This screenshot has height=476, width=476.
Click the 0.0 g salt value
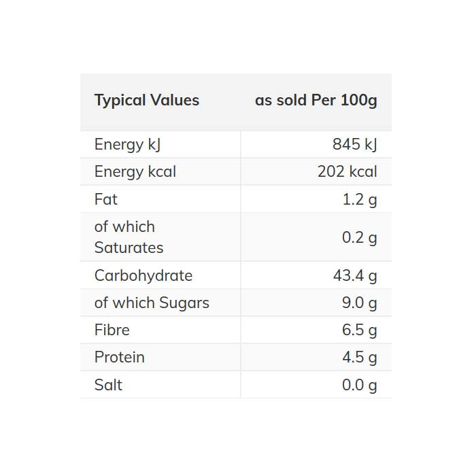click(359, 385)
